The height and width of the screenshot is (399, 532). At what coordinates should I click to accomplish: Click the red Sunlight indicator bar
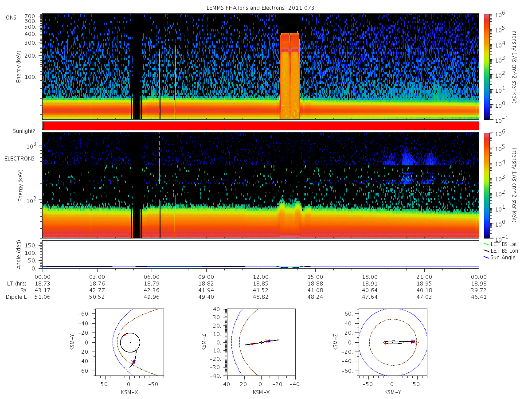(x=261, y=126)
